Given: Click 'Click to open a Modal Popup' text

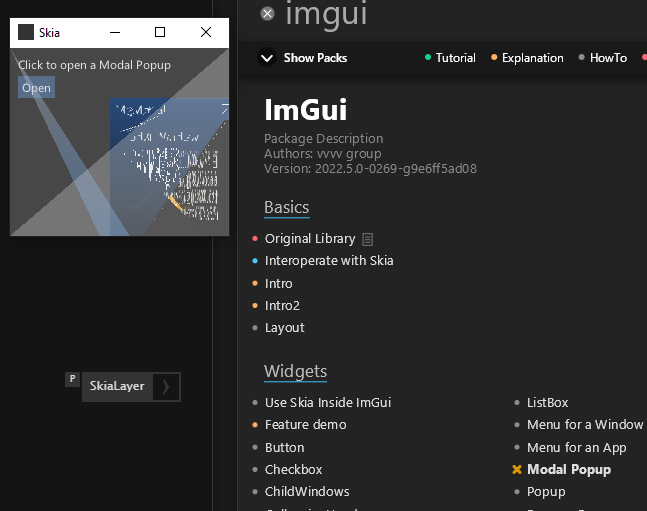Looking at the screenshot, I should (94, 65).
